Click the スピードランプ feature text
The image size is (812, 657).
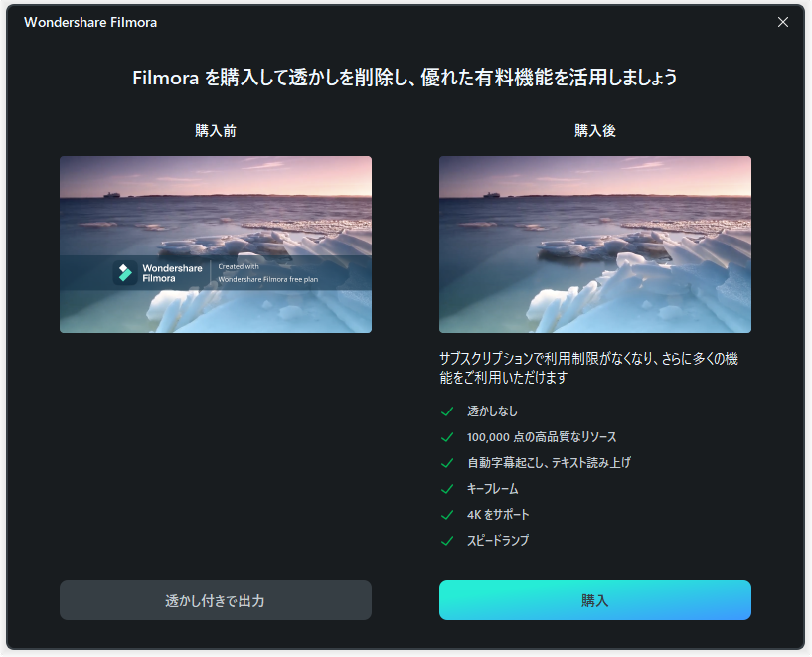[x=498, y=541]
